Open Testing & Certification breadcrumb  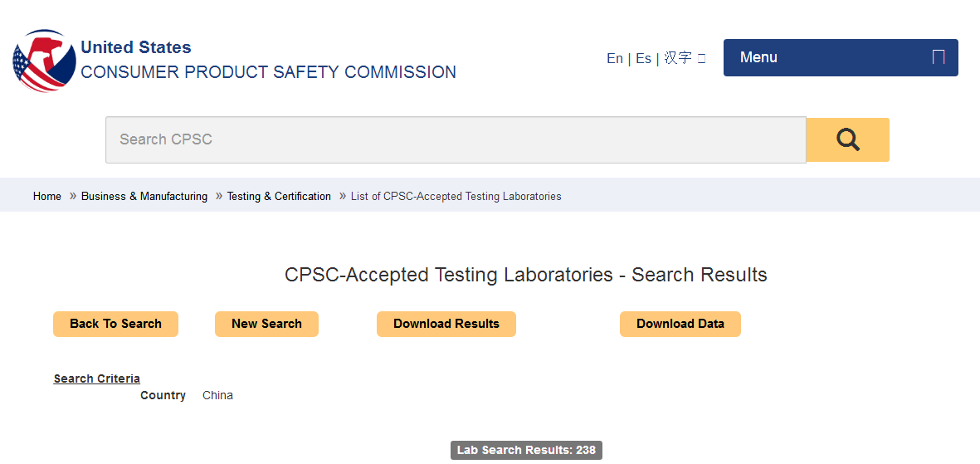(279, 197)
